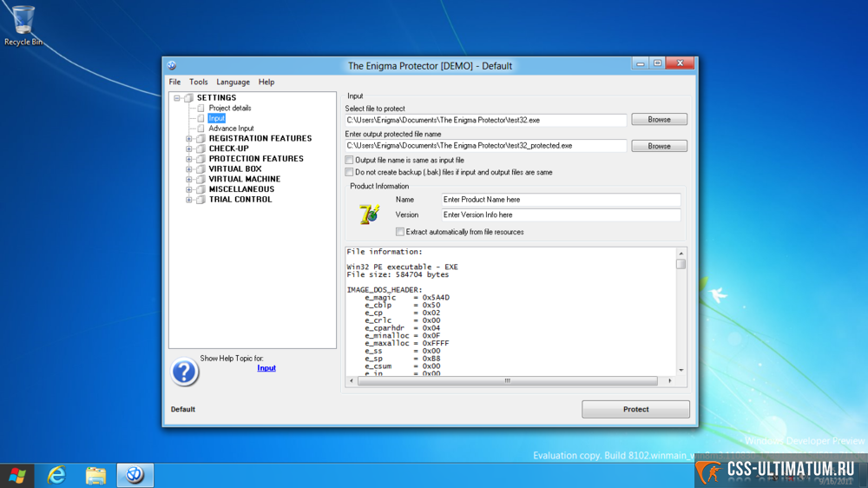868x488 pixels.
Task: Enable Output file name same as input
Action: (x=349, y=160)
